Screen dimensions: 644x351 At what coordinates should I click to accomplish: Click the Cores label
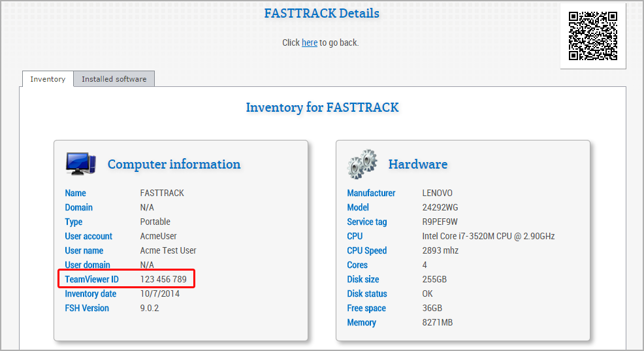coord(357,265)
